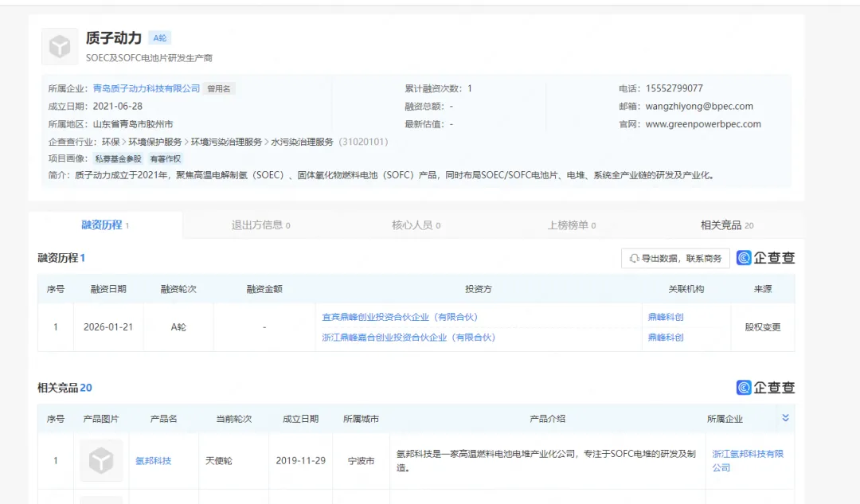Switch to the 退出方信息 tab
The height and width of the screenshot is (504, 860).
[260, 225]
